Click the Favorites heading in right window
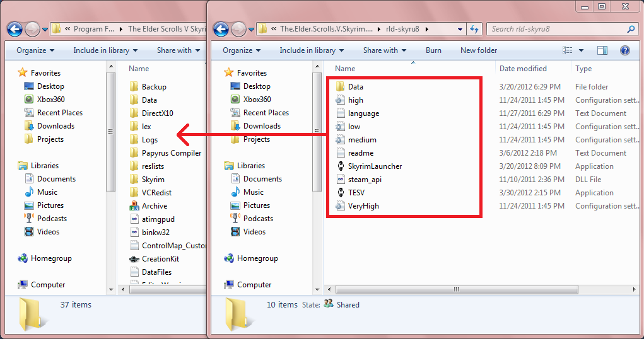644x339 pixels. [252, 73]
